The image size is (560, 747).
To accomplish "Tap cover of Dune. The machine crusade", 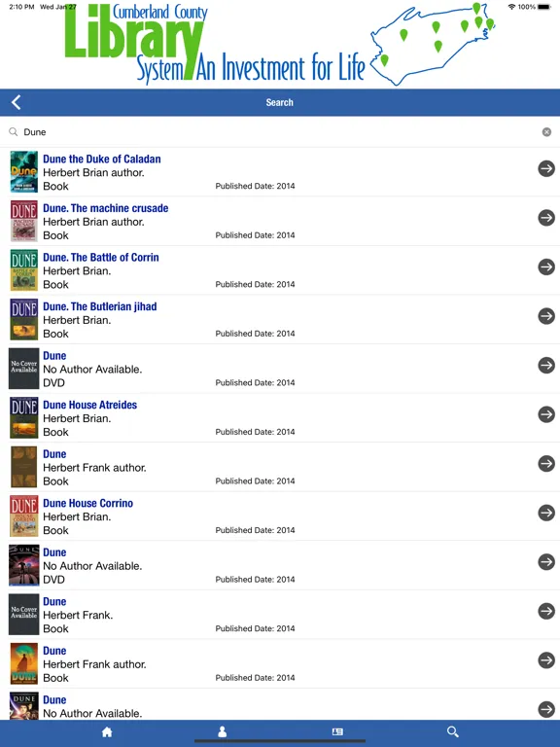I will [23, 221].
